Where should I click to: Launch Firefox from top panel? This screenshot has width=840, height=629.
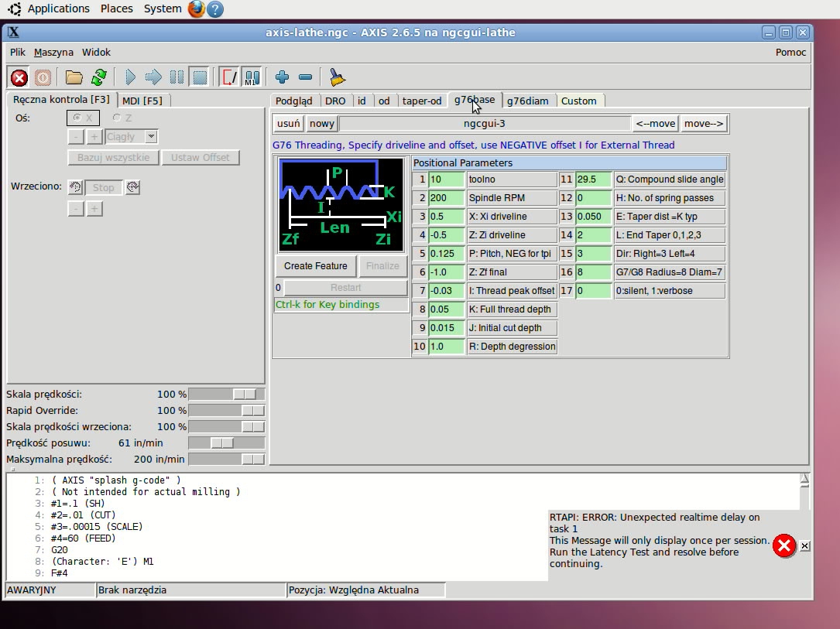[196, 9]
